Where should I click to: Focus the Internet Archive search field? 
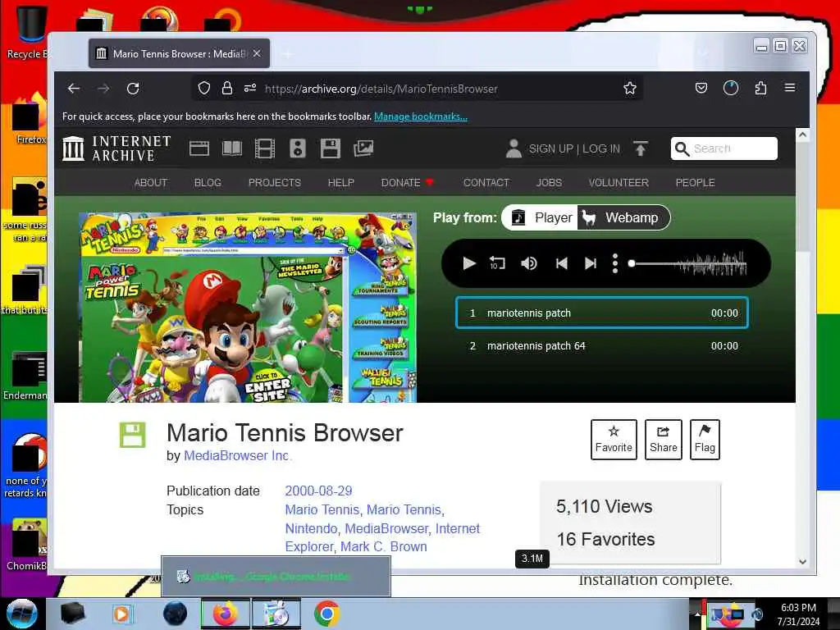(724, 148)
